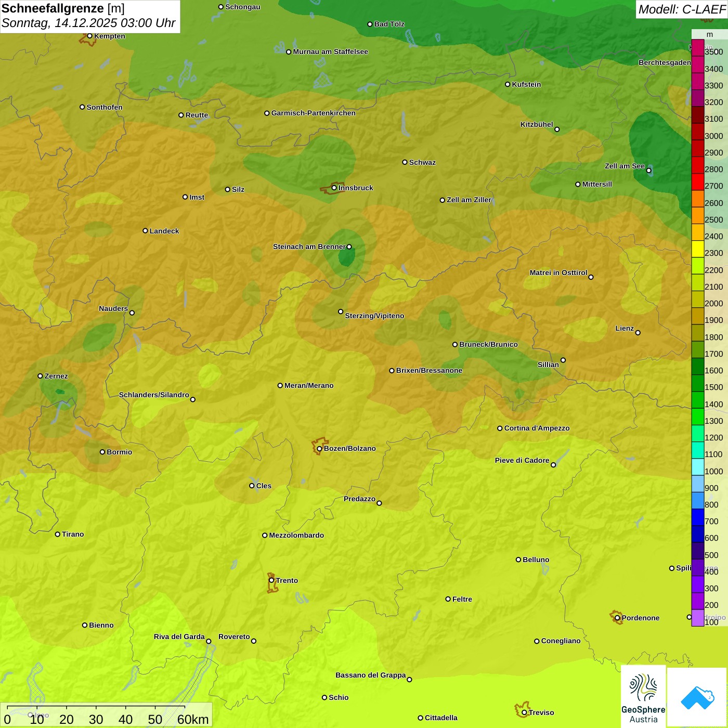Click the 'Bruneck/Brunico' label
Screen dimensions: 728x728
488,344
